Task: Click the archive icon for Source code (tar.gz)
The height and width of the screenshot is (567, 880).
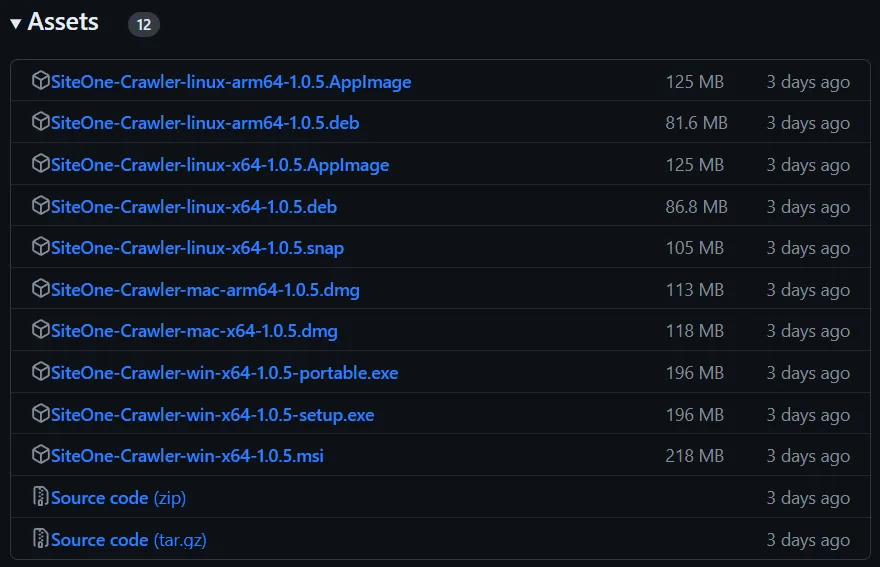Action: click(x=40, y=539)
